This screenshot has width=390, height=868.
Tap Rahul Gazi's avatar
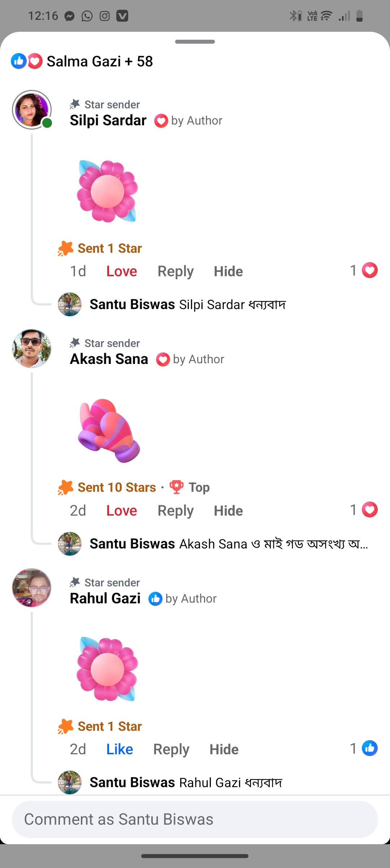(32, 588)
